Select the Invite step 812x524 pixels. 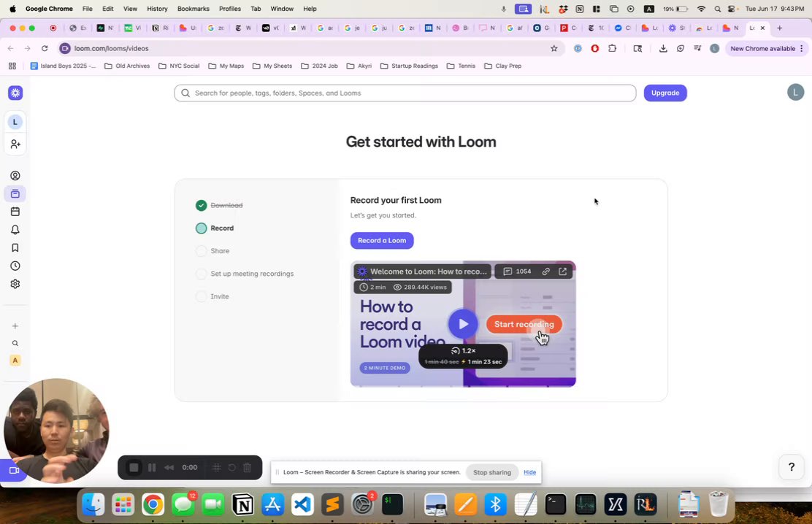212,297
